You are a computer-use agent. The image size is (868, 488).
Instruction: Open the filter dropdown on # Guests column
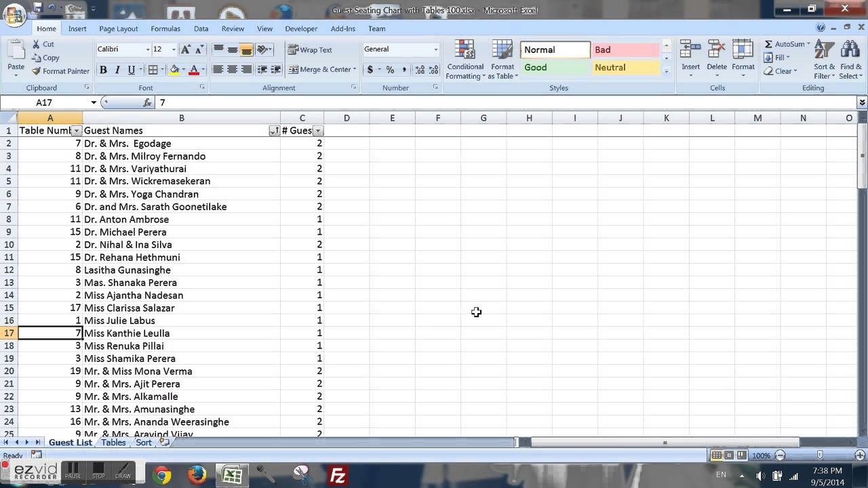318,130
